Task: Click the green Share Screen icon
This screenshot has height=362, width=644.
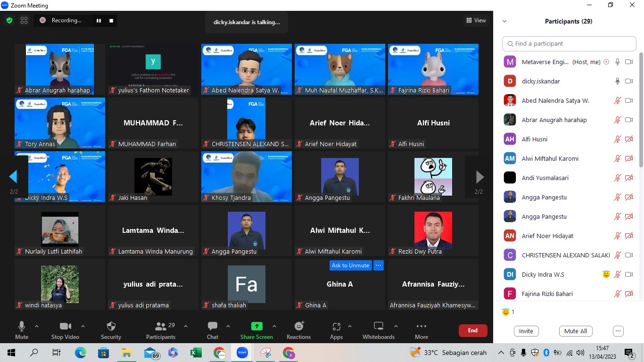Action: coord(256,326)
